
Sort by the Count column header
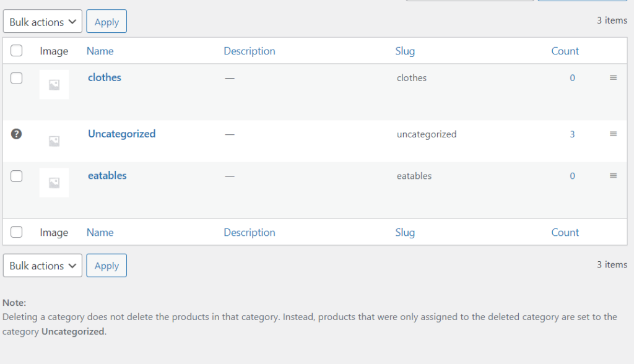(x=565, y=51)
